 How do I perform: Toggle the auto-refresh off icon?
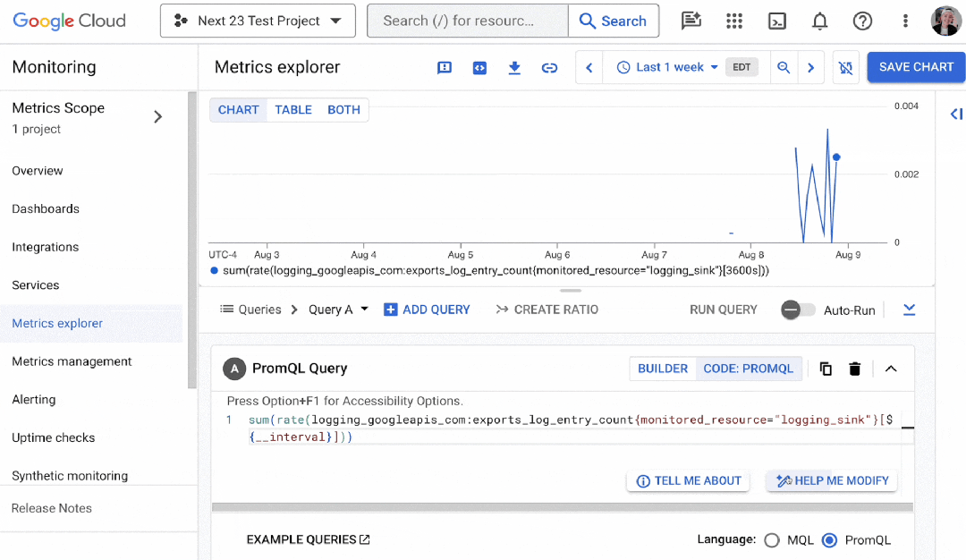[x=846, y=68]
